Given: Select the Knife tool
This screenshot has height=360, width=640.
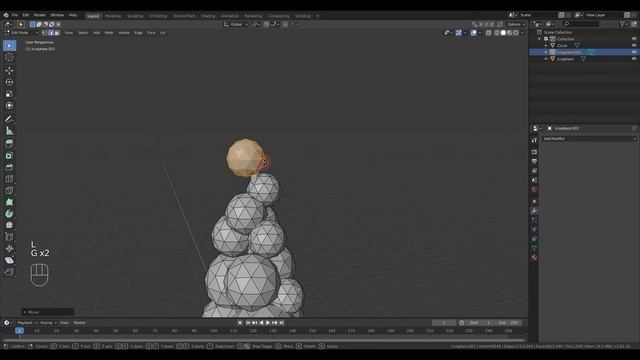Looking at the screenshot, I should (x=9, y=191).
